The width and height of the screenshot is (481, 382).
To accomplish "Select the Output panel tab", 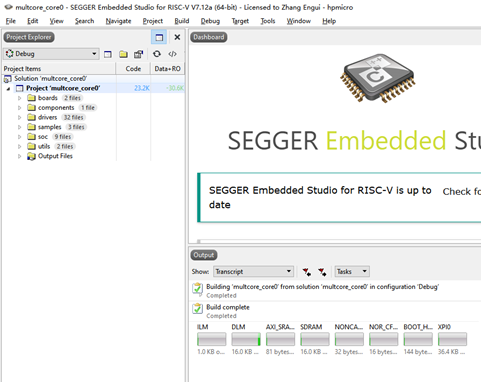I will [204, 255].
